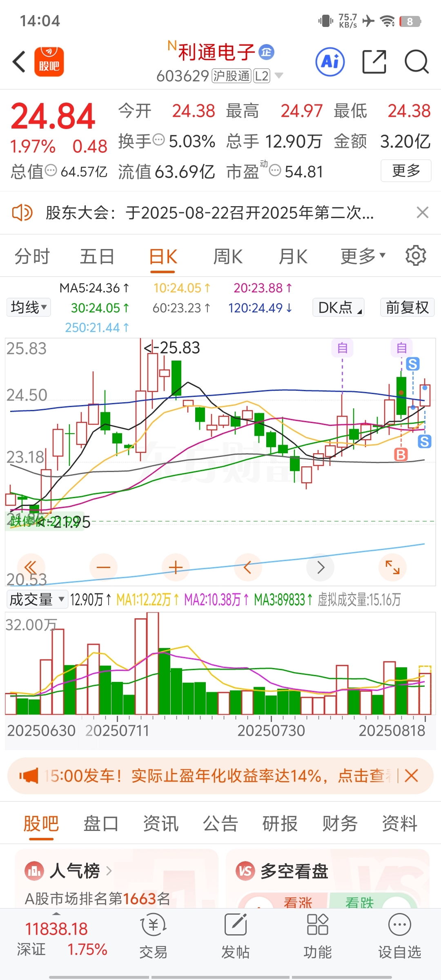
Task: Move chart right with arrow button
Action: click(321, 567)
